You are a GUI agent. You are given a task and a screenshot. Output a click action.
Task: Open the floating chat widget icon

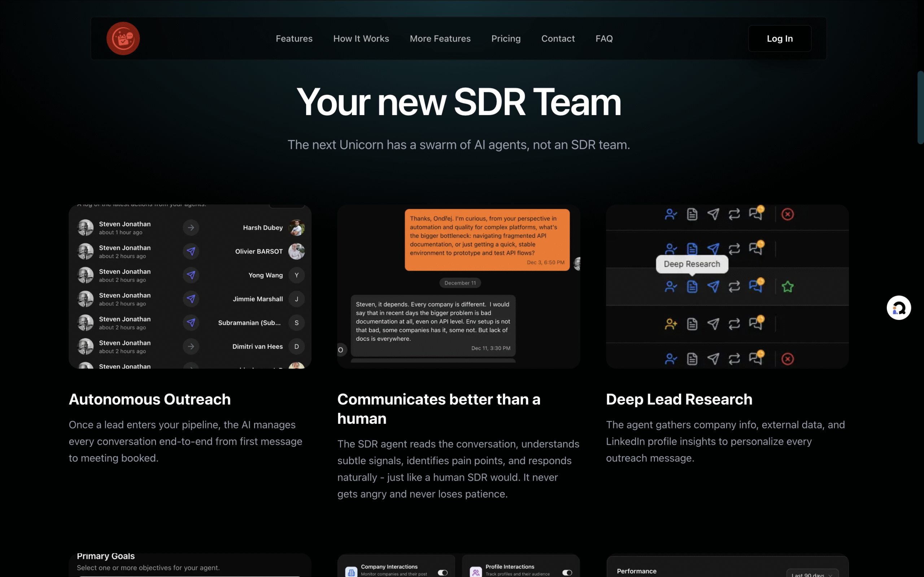point(898,308)
